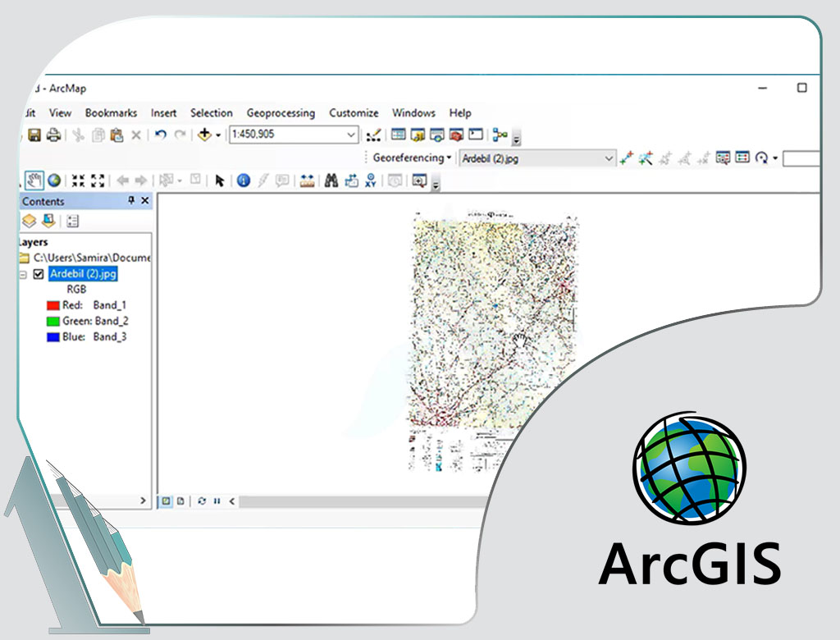Click the Paste clipboard icon

(116, 135)
